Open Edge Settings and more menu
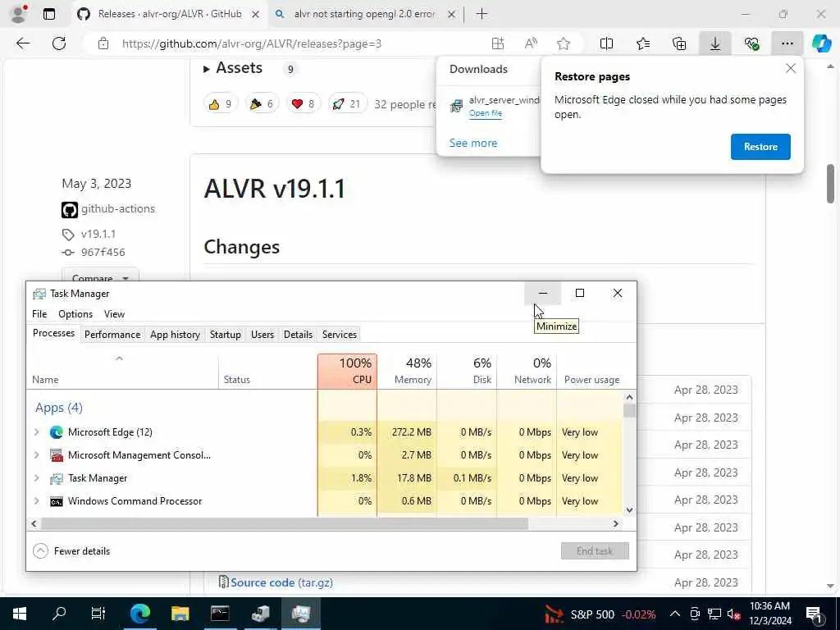Screen dimensions: 840x630 (x=787, y=43)
